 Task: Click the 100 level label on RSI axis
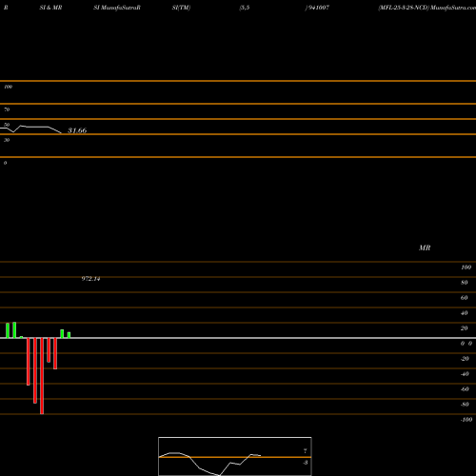coord(9,87)
